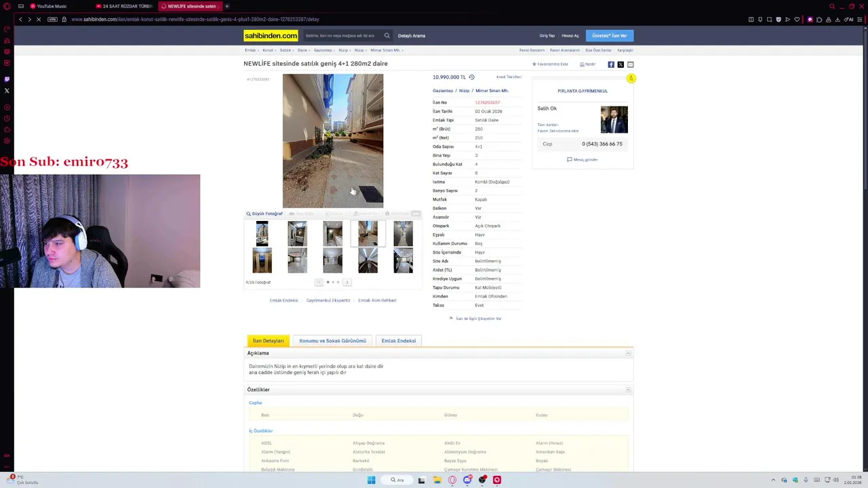Select the first building exterior thumbnail
The image size is (868, 488).
[262, 233]
